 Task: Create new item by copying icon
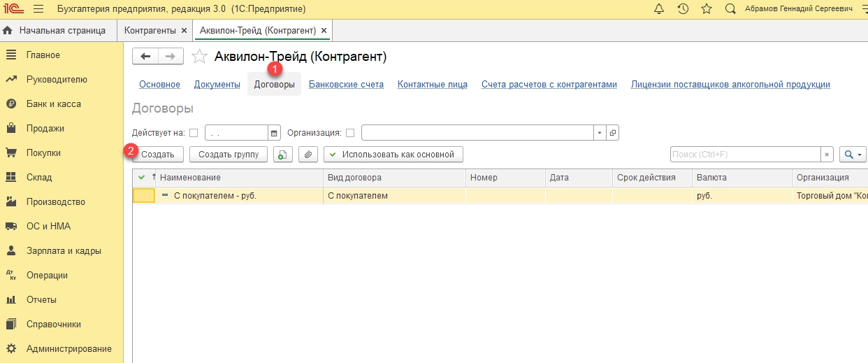[x=282, y=154]
